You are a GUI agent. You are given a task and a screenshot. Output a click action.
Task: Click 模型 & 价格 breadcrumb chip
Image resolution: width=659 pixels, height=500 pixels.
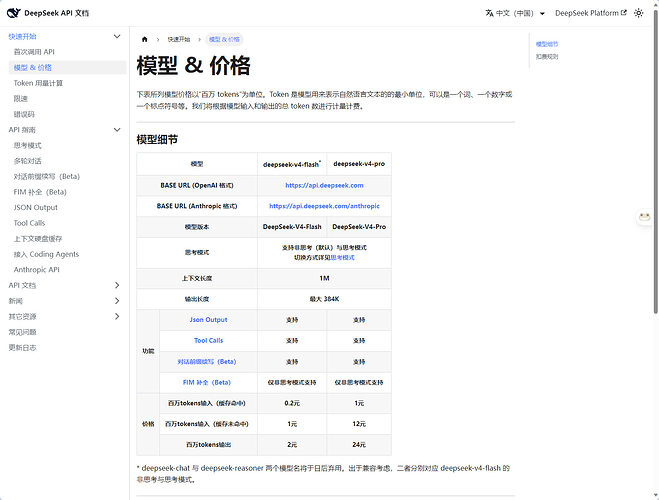pyautogui.click(x=224, y=39)
